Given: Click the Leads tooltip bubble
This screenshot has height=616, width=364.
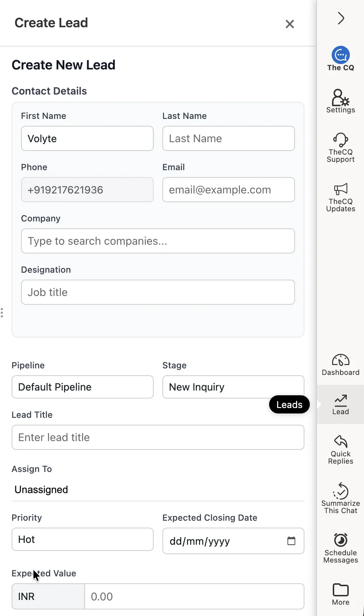Looking at the screenshot, I should tap(290, 404).
